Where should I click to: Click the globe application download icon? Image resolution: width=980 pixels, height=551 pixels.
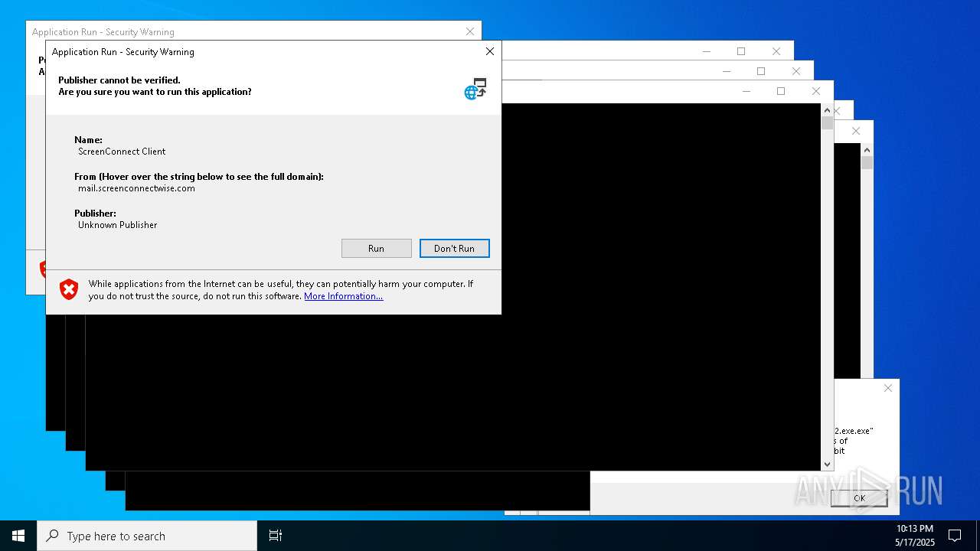tap(475, 89)
